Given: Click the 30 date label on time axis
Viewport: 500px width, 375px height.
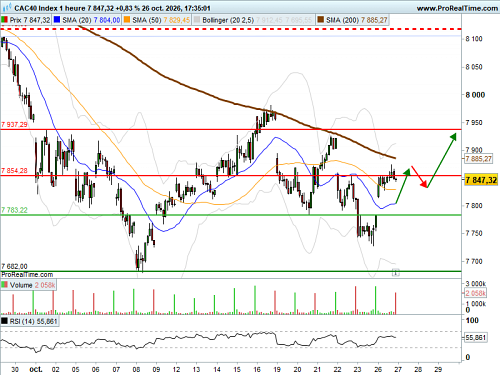Looking at the screenshot, I should tap(15, 369).
